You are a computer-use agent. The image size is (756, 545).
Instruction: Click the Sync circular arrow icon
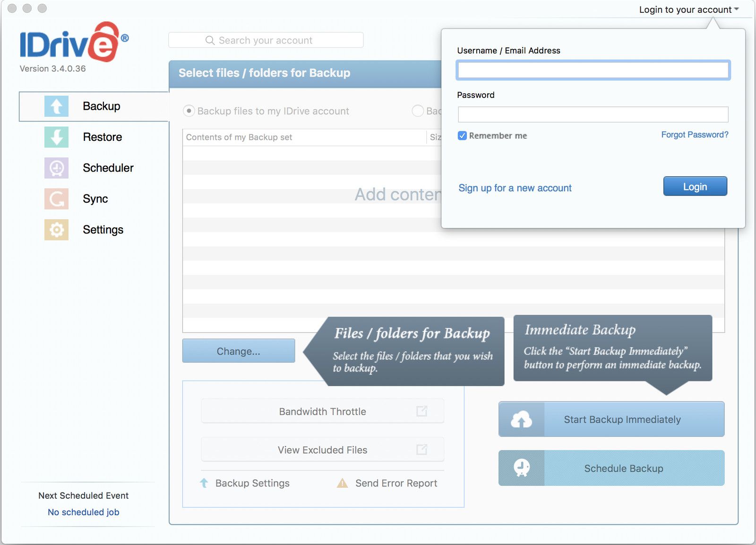click(x=56, y=199)
